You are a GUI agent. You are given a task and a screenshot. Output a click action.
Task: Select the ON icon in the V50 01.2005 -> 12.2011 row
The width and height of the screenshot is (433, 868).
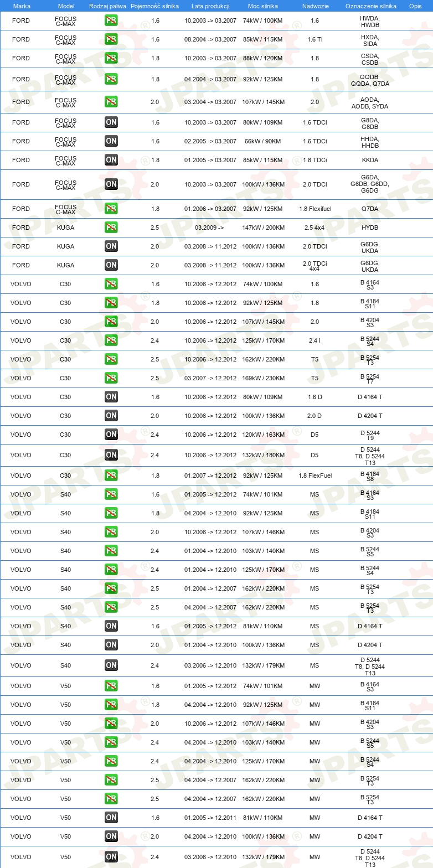(x=111, y=818)
